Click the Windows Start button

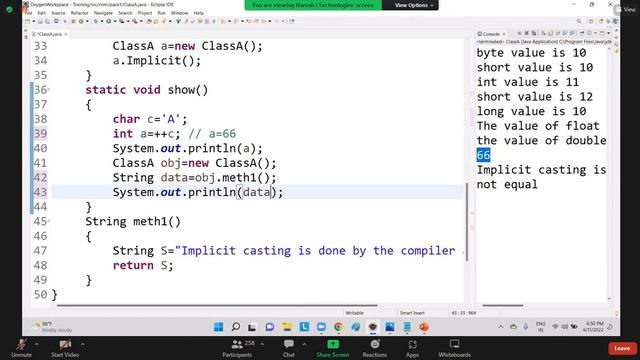218,327
